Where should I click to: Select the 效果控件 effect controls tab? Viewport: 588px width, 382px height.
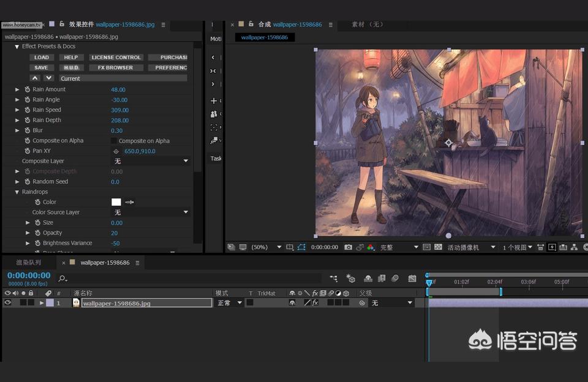click(111, 24)
